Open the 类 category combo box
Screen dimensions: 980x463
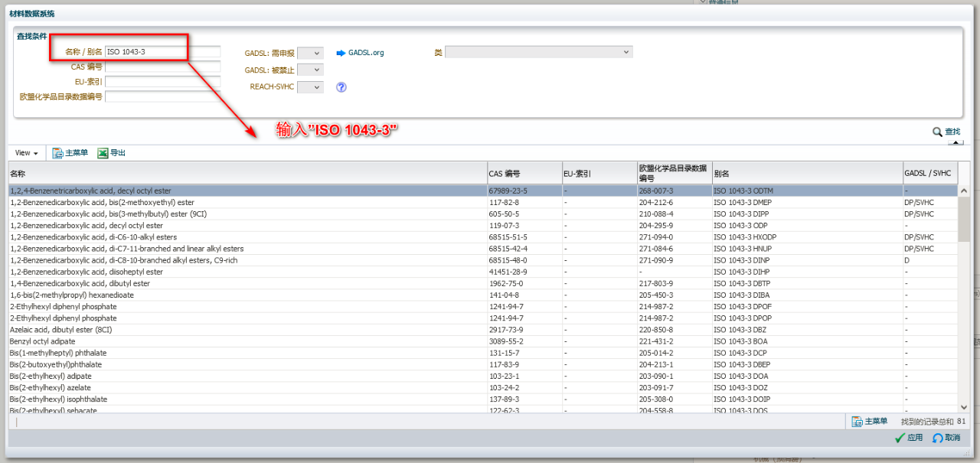(x=539, y=52)
